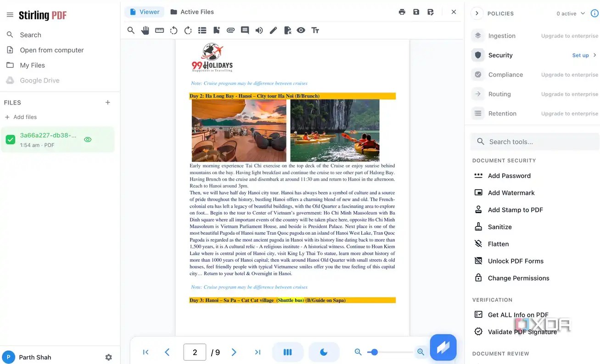Click the read aloud speaker icon
Image resolution: width=600 pixels, height=364 pixels.
tap(259, 30)
